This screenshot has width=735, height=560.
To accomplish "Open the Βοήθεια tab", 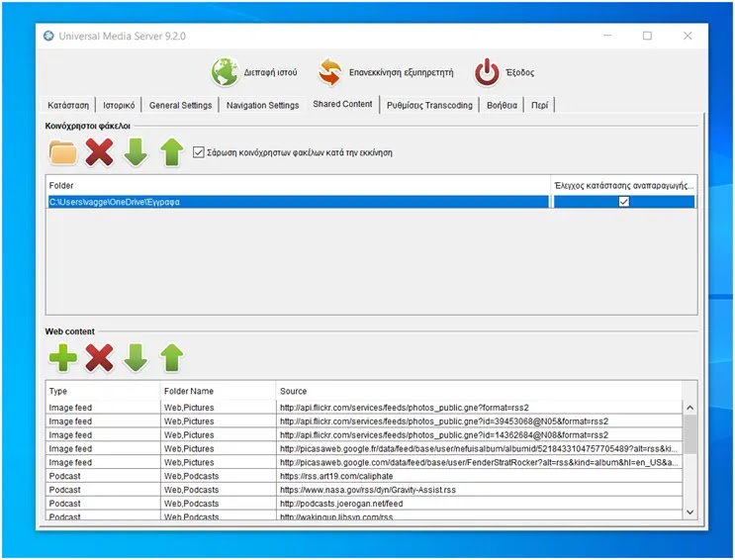I will click(x=502, y=105).
